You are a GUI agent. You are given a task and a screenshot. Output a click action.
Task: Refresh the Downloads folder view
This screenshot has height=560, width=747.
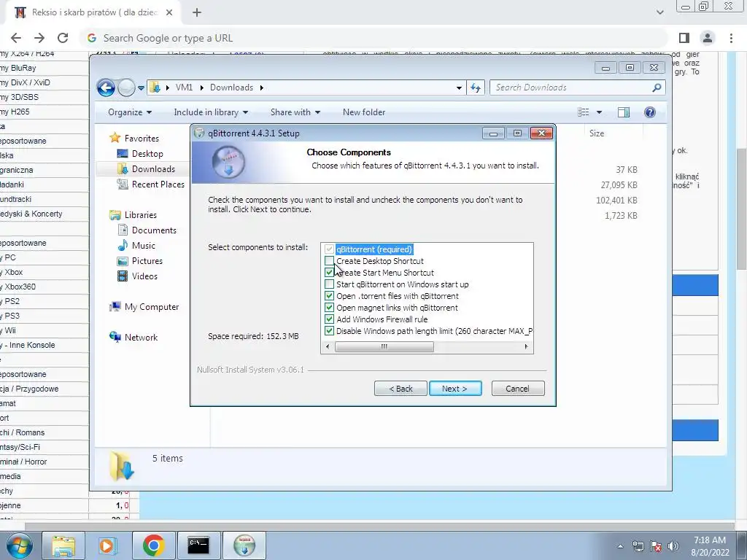(x=476, y=87)
